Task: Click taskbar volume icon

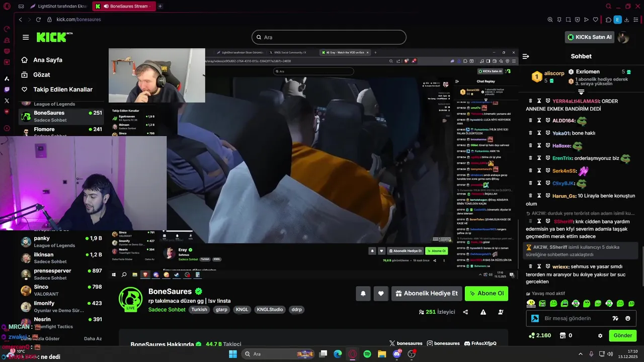Action: pyautogui.click(x=610, y=354)
